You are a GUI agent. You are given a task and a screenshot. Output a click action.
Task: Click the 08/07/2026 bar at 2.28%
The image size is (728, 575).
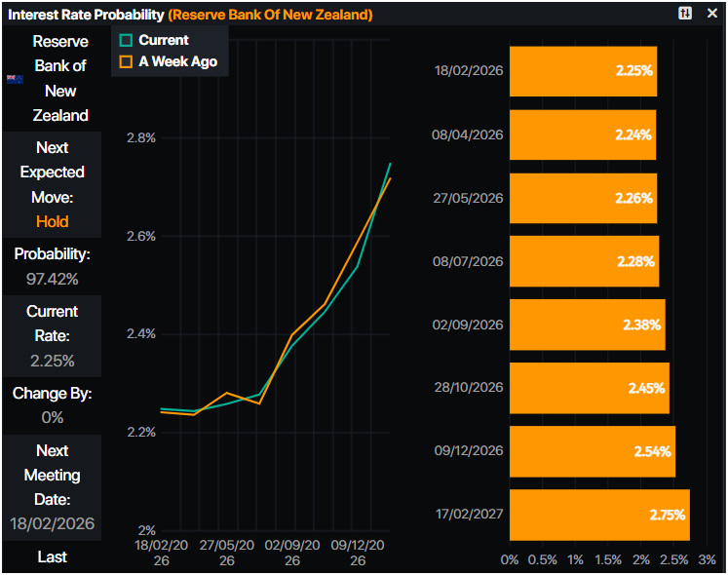[x=584, y=261]
